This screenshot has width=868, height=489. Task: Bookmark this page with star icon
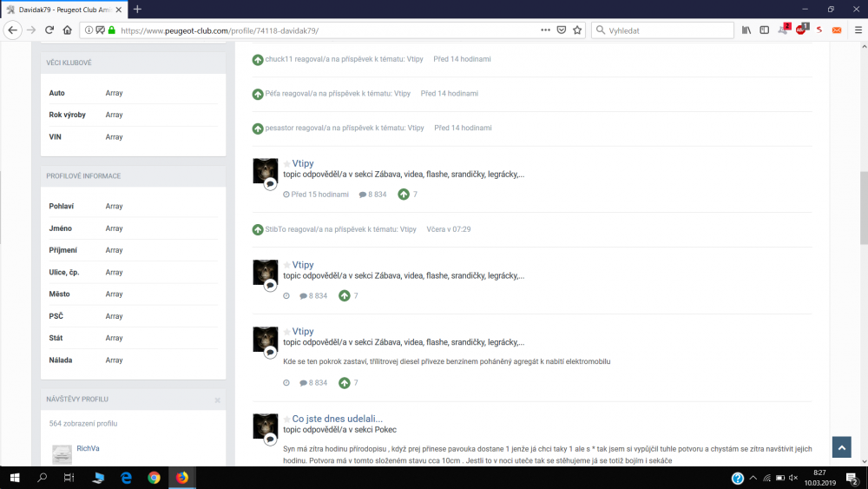click(x=577, y=30)
